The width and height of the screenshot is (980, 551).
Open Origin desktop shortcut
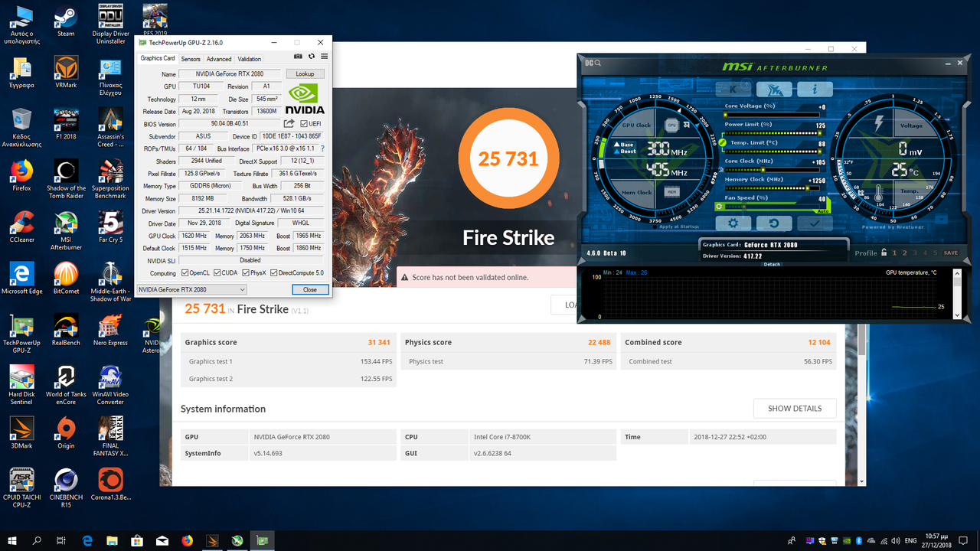(x=66, y=432)
